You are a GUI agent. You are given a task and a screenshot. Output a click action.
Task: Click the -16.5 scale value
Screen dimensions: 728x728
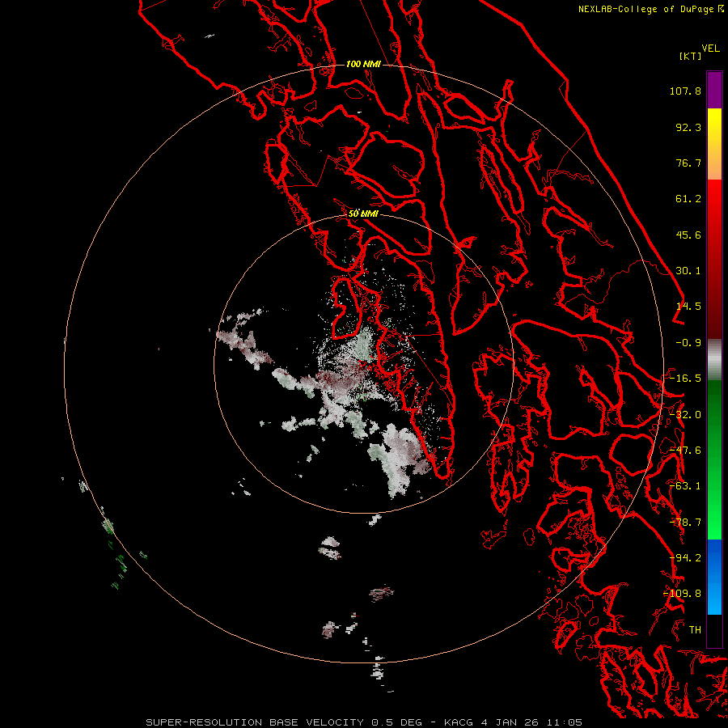pos(685,379)
